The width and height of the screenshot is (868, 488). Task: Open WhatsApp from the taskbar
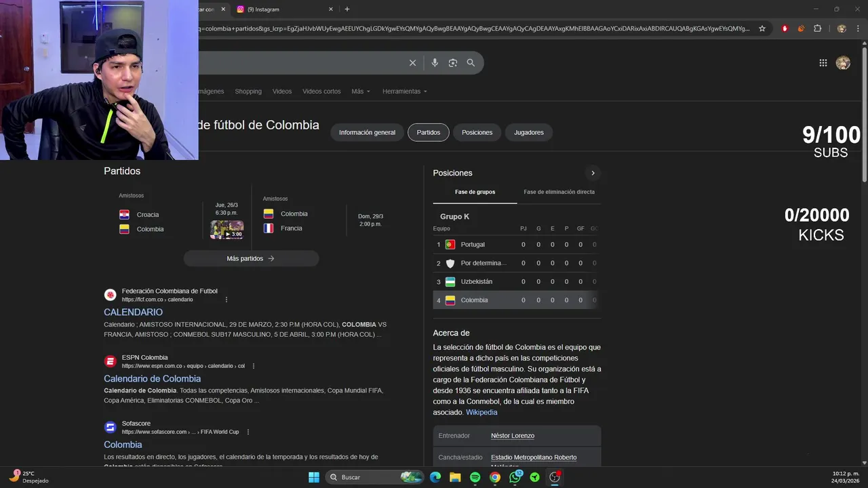click(515, 477)
